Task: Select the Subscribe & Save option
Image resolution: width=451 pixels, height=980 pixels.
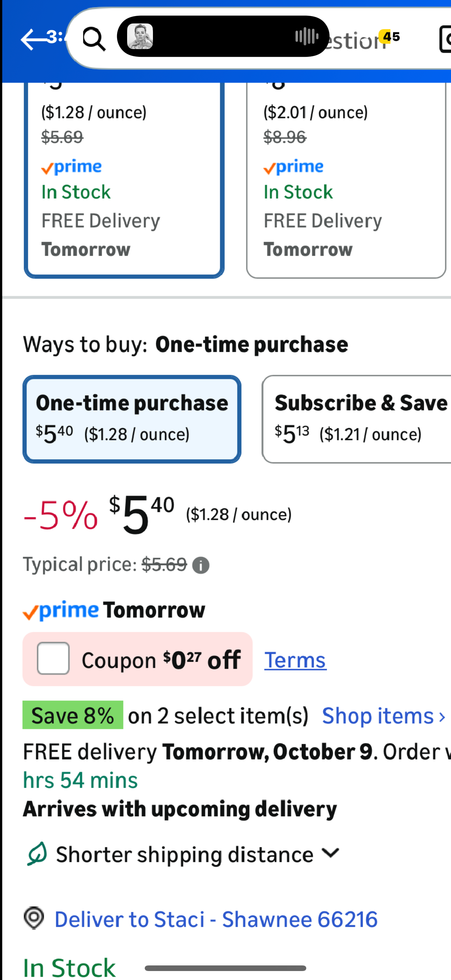Action: click(358, 419)
